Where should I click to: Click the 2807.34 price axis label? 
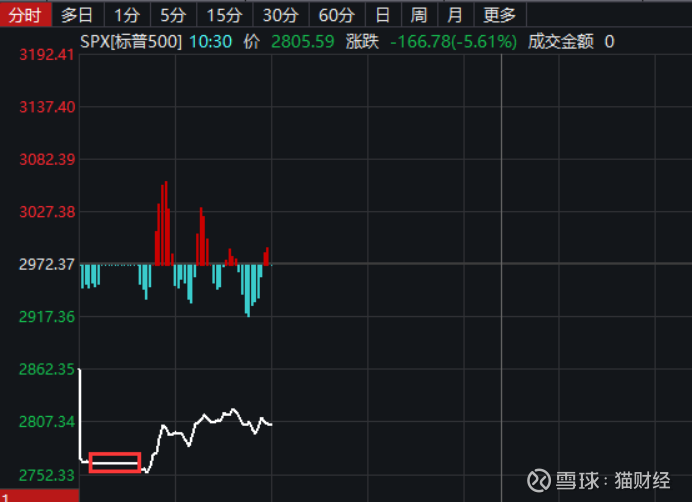click(x=46, y=422)
